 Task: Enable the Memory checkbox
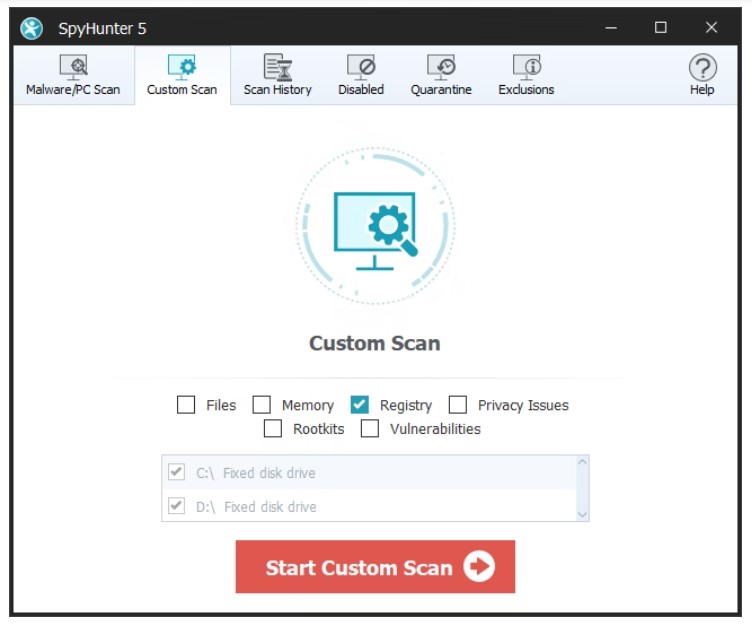coord(262,404)
